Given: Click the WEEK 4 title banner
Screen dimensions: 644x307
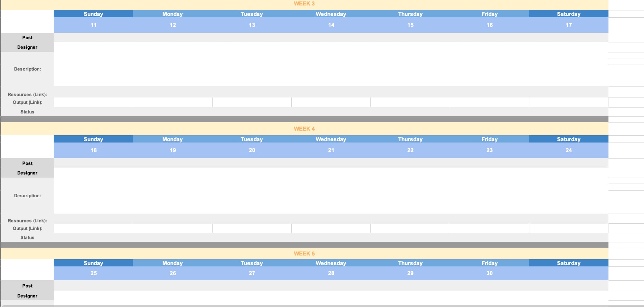Looking at the screenshot, I should [304, 129].
